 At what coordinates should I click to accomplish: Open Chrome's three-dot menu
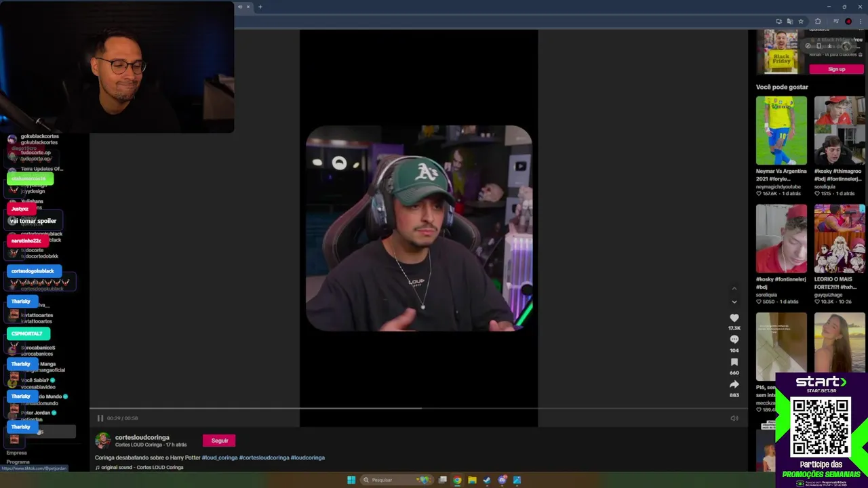pos(860,21)
